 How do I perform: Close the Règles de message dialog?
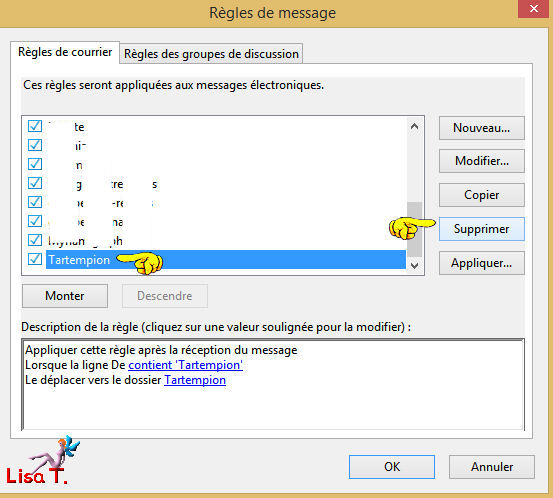[534, 8]
